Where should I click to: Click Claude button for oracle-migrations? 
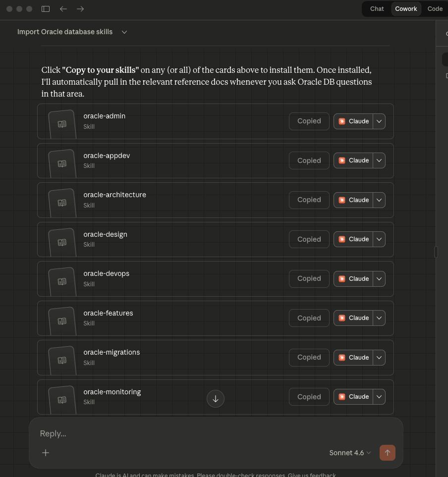(353, 358)
